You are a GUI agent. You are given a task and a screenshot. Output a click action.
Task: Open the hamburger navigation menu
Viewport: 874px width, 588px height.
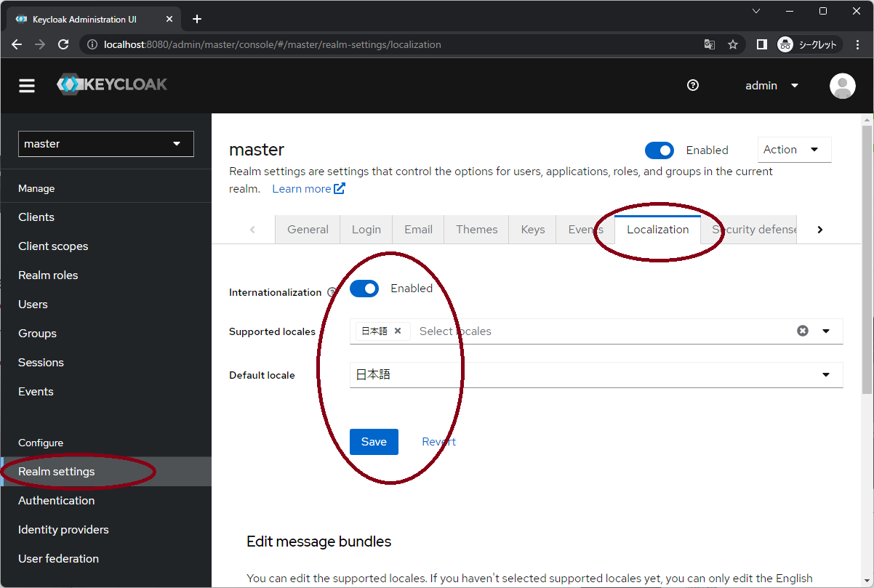26,85
